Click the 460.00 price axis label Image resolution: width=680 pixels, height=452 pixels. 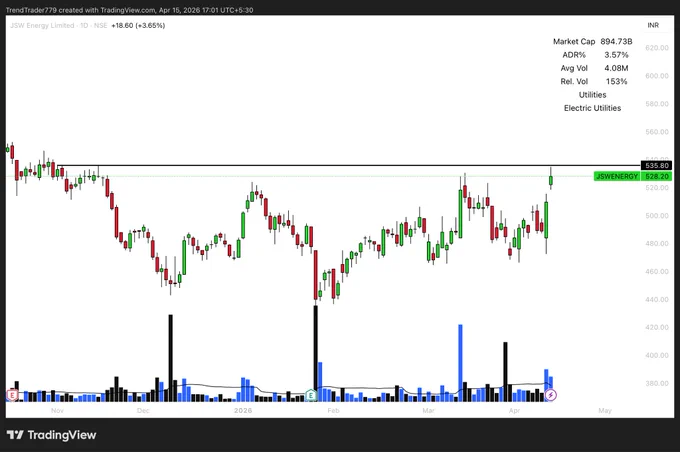pos(657,272)
